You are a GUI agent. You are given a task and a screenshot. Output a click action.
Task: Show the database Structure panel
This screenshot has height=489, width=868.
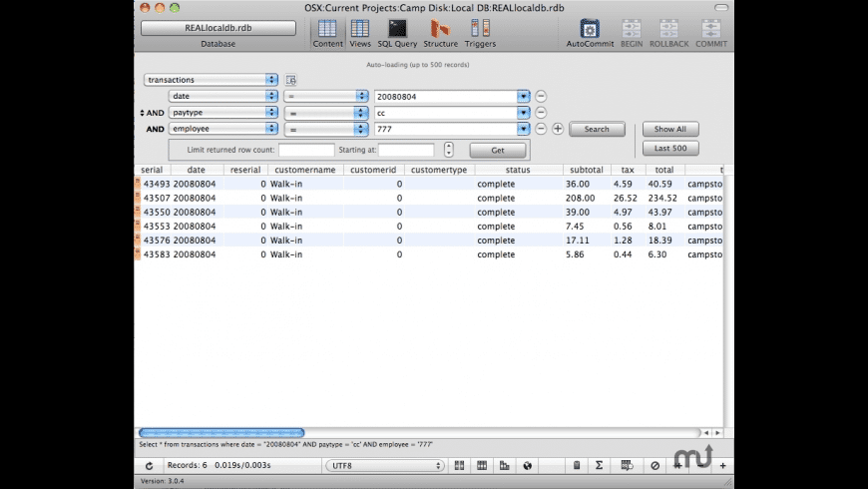440,31
